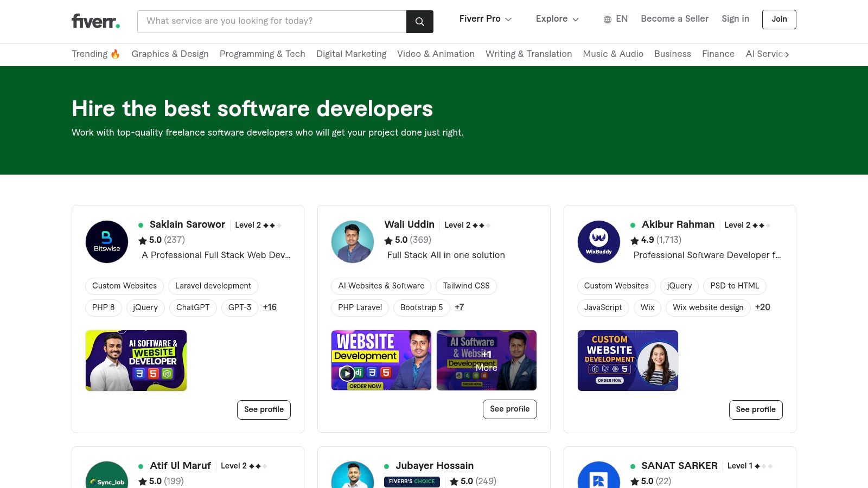Click the EN globe language icon
This screenshot has width=868, height=488.
607,19
